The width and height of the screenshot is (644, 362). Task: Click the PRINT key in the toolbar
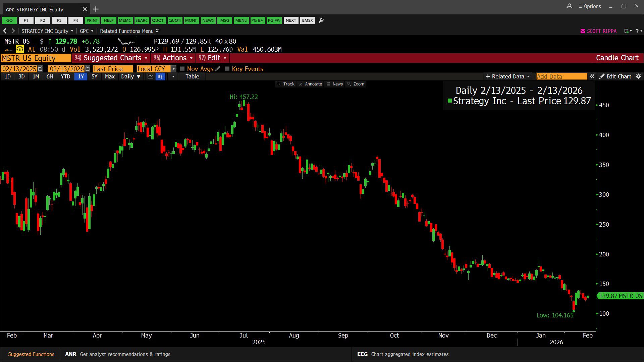pyautogui.click(x=92, y=20)
